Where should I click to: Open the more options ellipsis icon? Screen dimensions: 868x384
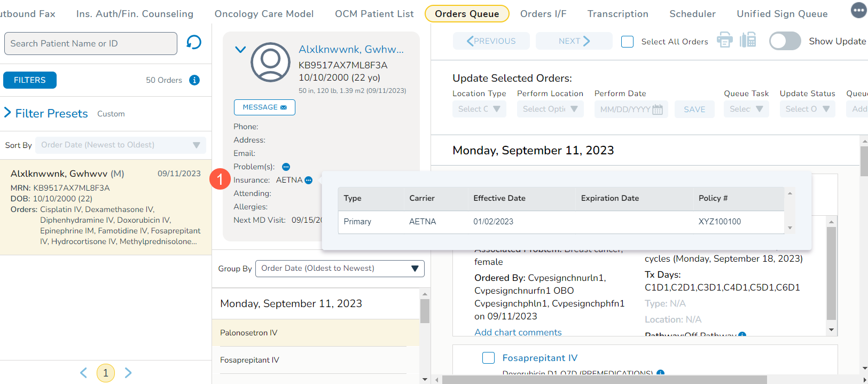(x=858, y=10)
